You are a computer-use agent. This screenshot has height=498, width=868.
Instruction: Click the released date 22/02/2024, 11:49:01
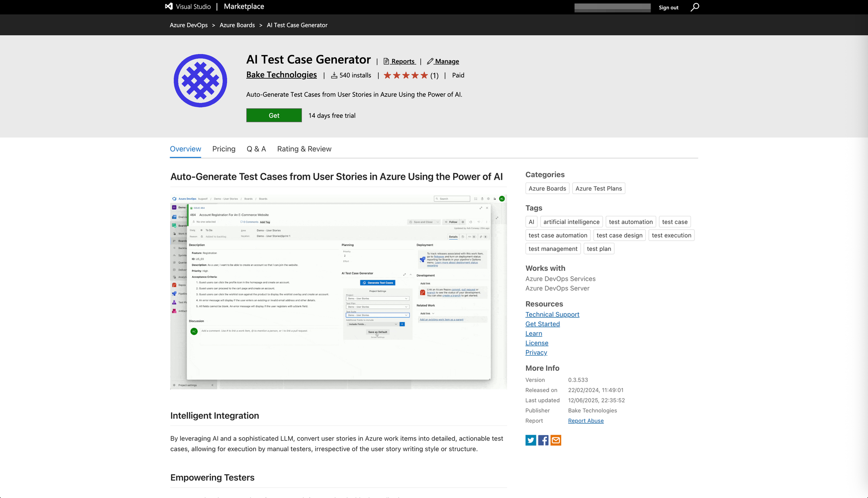click(x=595, y=390)
